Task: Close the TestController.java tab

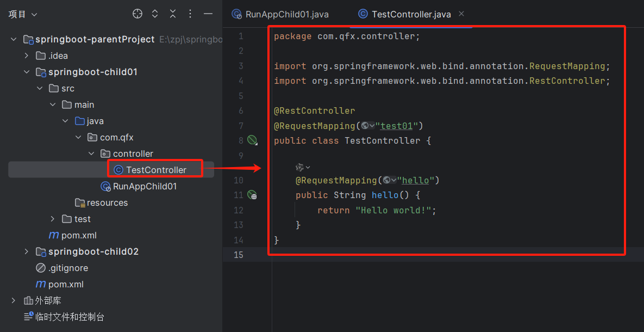Action: pyautogui.click(x=461, y=14)
